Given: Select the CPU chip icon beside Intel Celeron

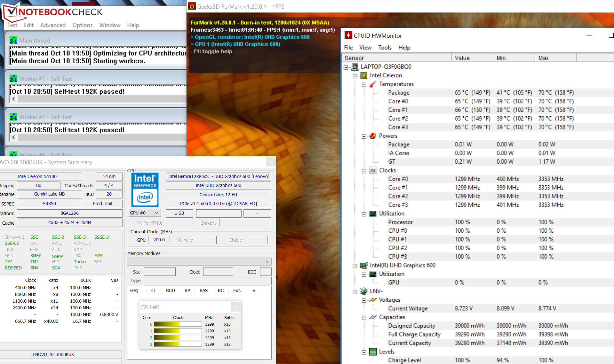Looking at the screenshot, I should (x=364, y=75).
